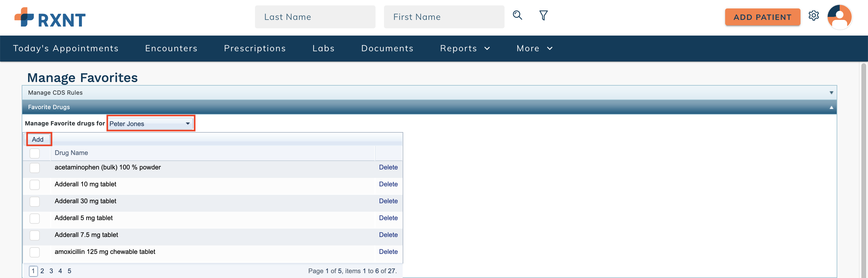Click the Last Name search field
The image size is (868, 278).
point(315,17)
